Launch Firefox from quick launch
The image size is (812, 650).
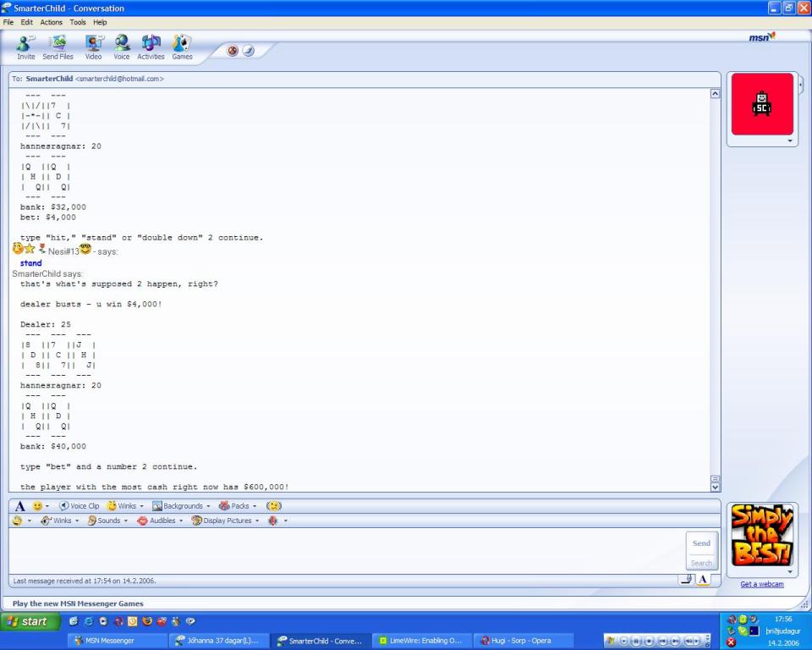(147, 621)
